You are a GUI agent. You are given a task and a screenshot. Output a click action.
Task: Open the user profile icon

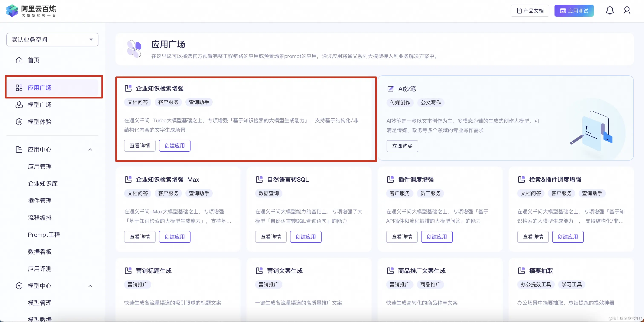[x=627, y=10]
